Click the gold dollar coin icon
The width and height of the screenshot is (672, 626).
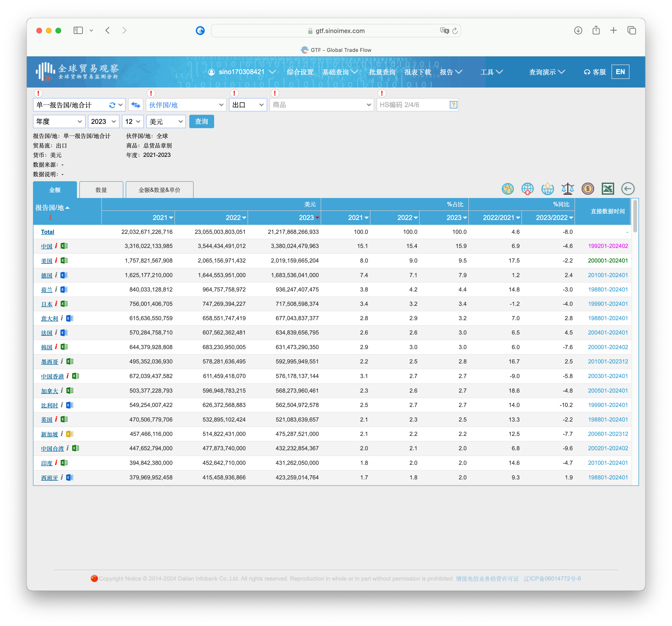(x=587, y=189)
